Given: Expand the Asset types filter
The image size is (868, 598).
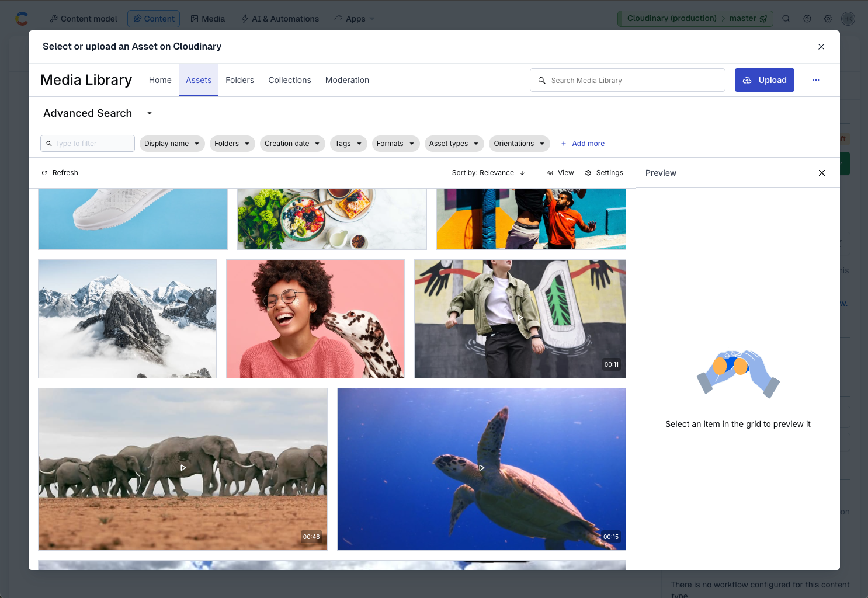Looking at the screenshot, I should [x=454, y=144].
